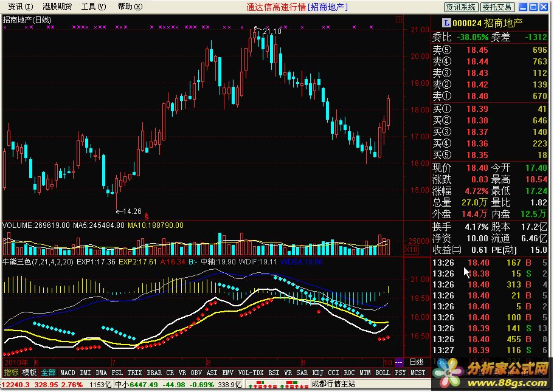The width and height of the screenshot is (554, 392).
Task: Click the red S marker below the chart
Action: 147,216
